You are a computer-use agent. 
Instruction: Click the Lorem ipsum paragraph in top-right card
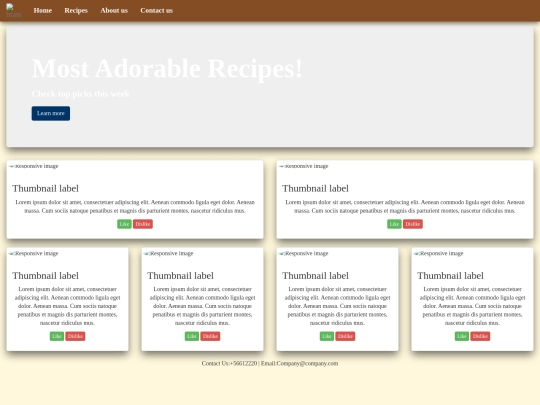tap(405, 206)
